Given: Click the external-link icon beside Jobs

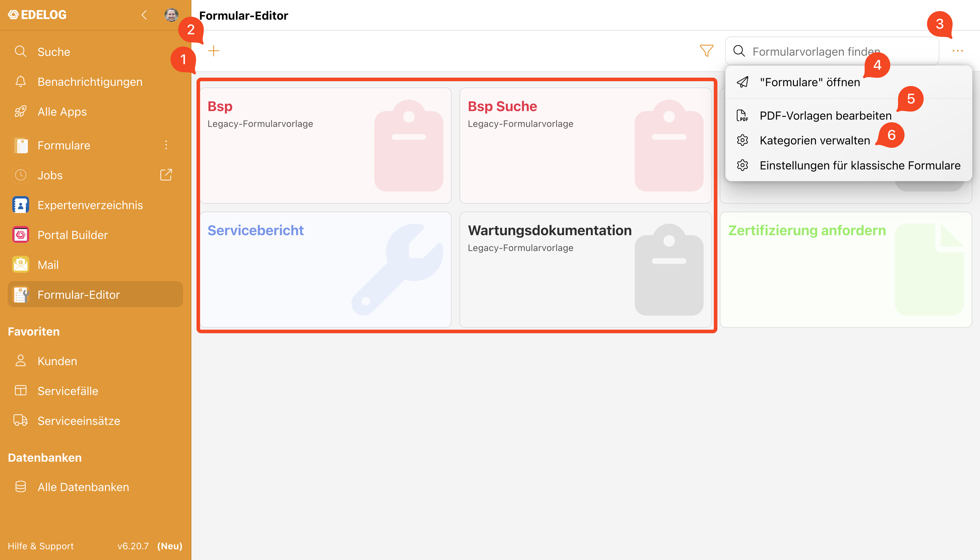Looking at the screenshot, I should pyautogui.click(x=166, y=175).
